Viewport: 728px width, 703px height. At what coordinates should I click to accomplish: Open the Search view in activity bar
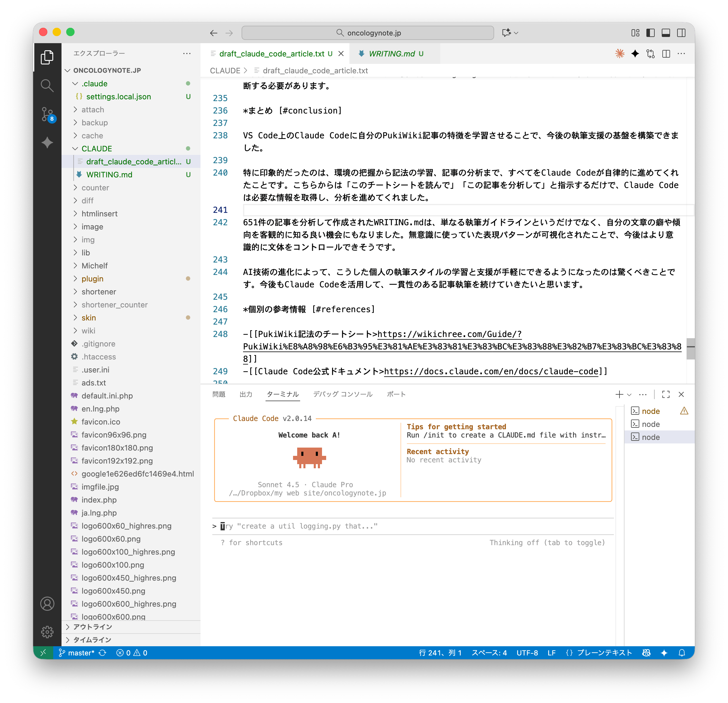47,86
